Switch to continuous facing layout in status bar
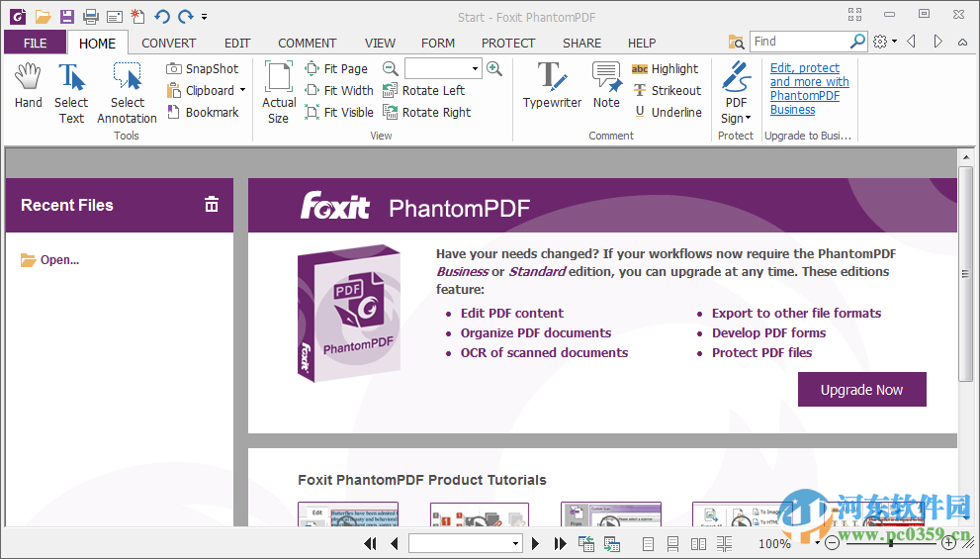 click(725, 544)
